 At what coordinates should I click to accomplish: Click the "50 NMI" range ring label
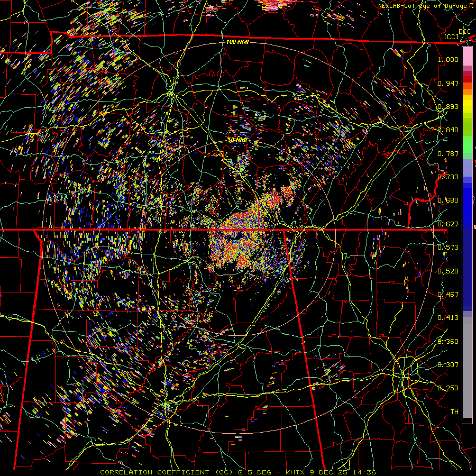(x=237, y=140)
